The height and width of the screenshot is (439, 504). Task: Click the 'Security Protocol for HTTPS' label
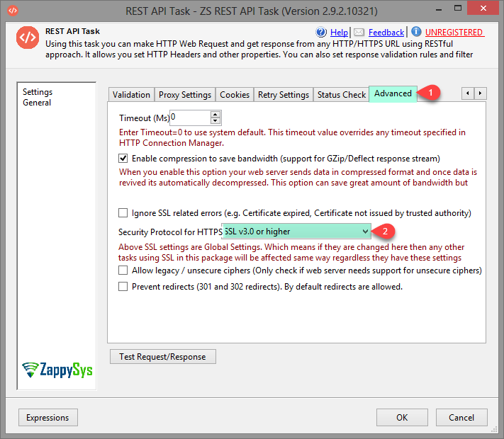170,232
